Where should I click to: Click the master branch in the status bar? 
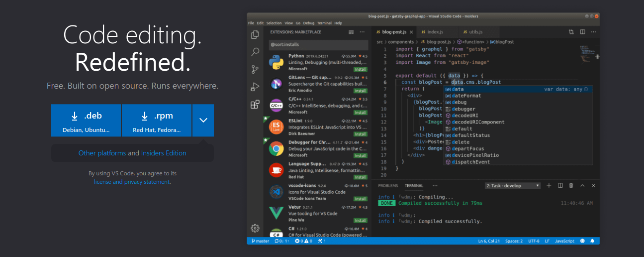tap(260, 241)
